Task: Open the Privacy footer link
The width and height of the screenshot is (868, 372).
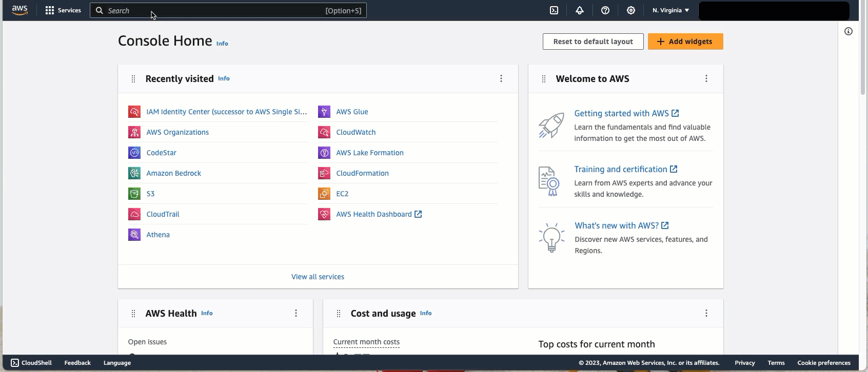Action: tap(744, 363)
